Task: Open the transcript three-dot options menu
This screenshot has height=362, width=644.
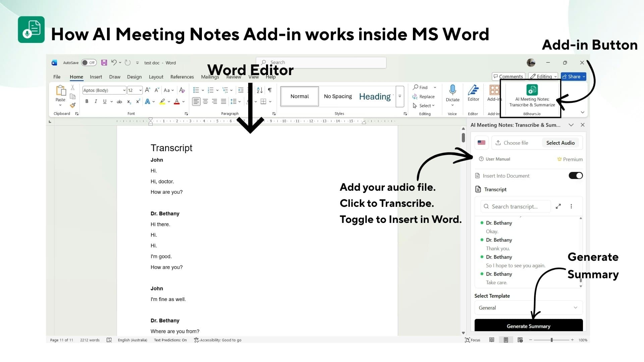Action: coord(572,206)
